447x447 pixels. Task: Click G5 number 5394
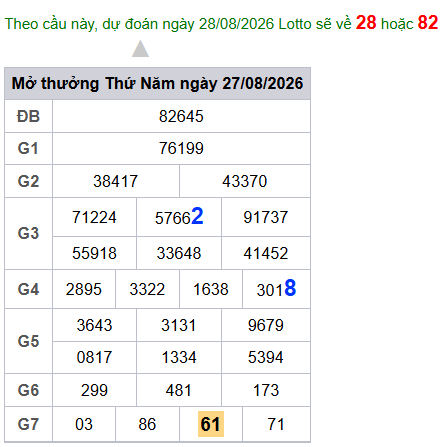pyautogui.click(x=266, y=357)
